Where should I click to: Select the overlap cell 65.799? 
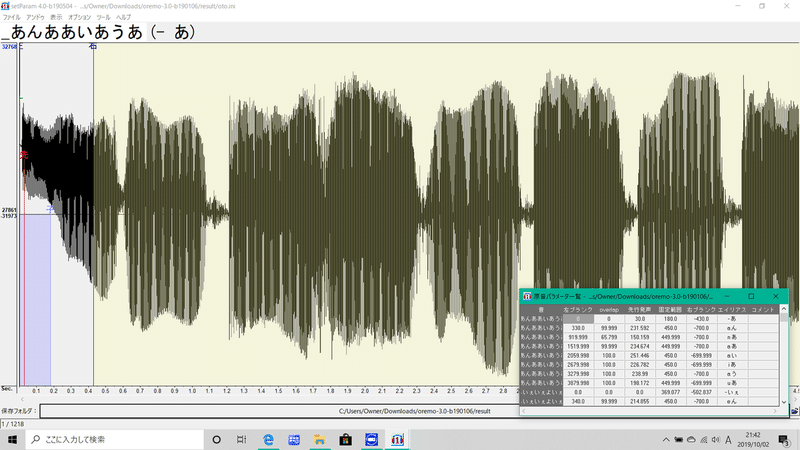pos(609,337)
